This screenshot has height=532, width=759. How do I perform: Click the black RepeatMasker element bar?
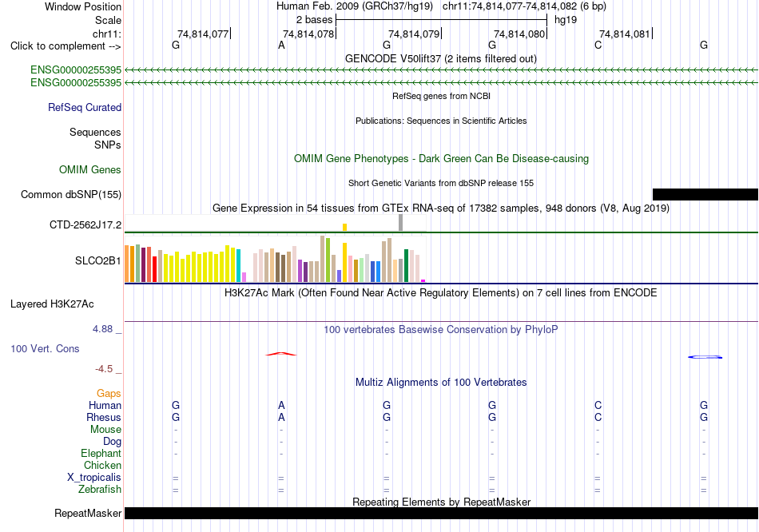click(441, 513)
